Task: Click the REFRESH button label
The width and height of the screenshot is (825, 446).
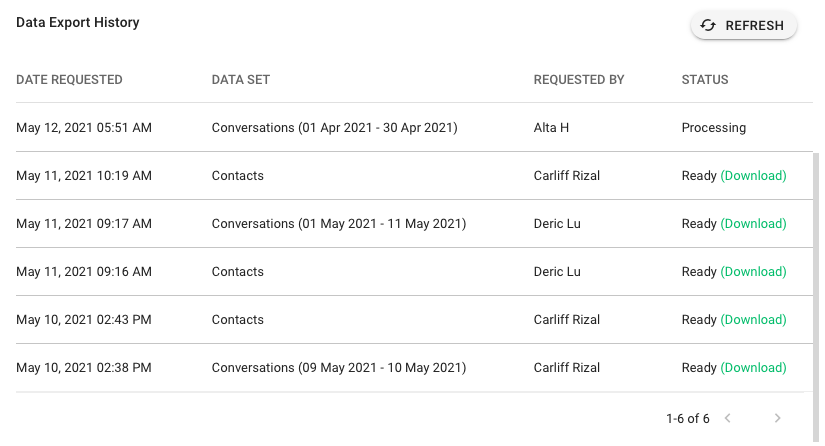Action: click(x=754, y=25)
